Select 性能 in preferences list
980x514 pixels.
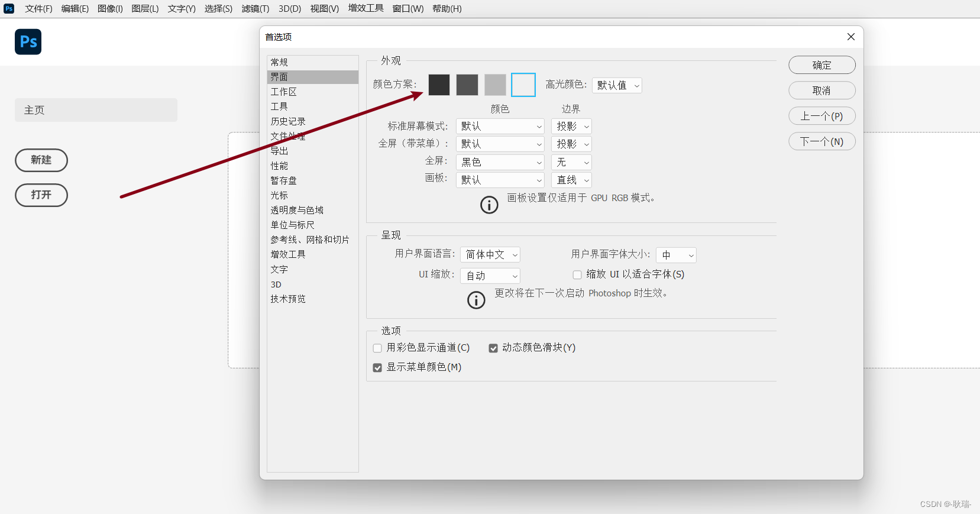(313, 166)
